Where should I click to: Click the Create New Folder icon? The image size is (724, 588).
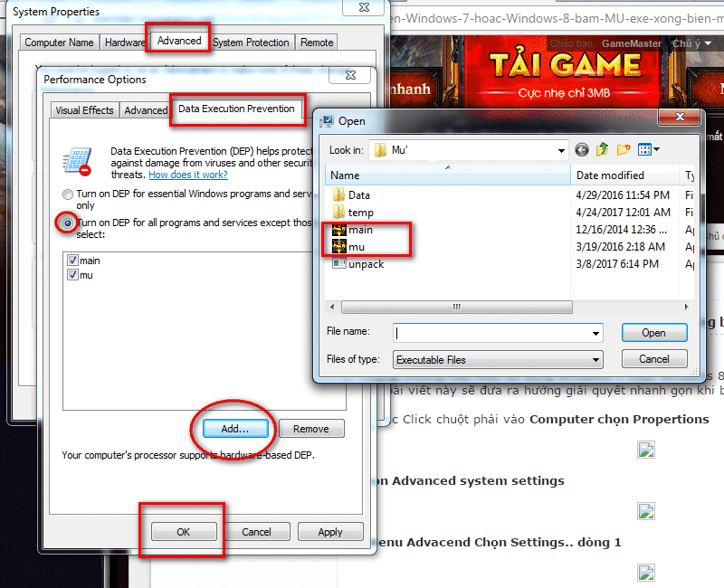pos(623,149)
